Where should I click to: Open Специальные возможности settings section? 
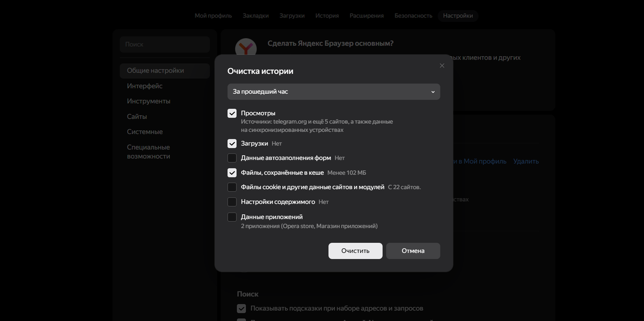pyautogui.click(x=149, y=152)
